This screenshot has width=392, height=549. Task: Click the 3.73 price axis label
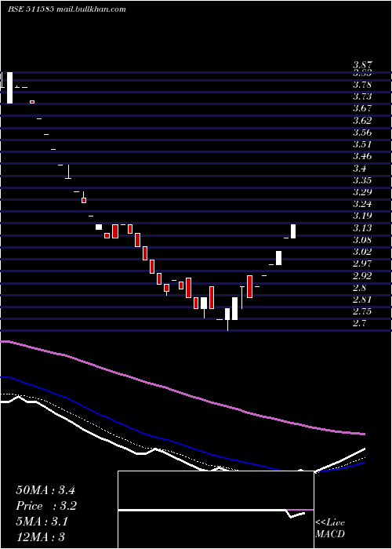[x=362, y=96]
